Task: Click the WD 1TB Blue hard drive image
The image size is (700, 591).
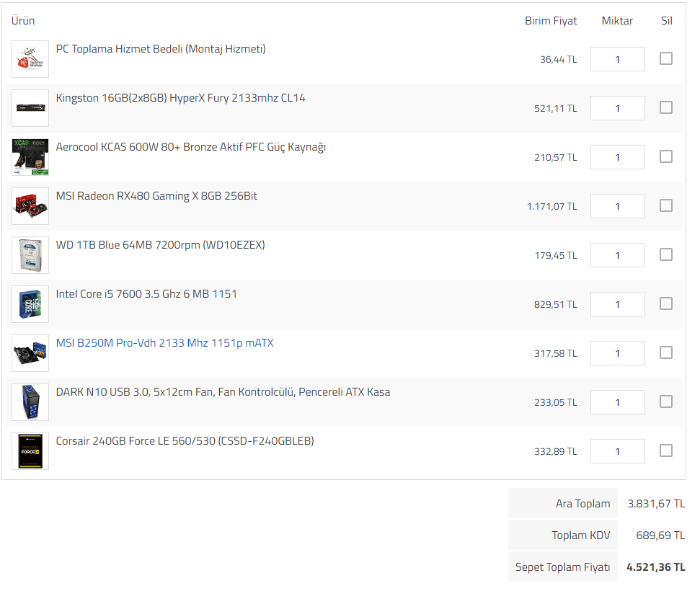Action: click(x=30, y=255)
